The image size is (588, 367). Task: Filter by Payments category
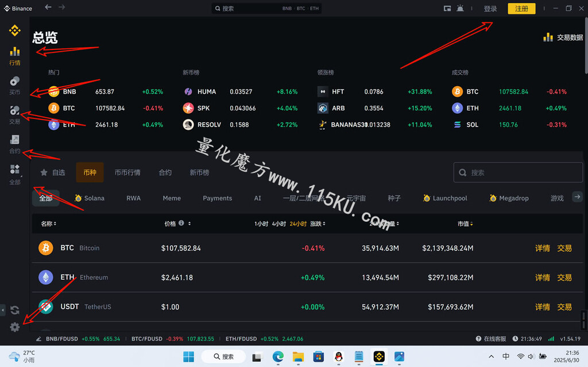[x=218, y=198]
